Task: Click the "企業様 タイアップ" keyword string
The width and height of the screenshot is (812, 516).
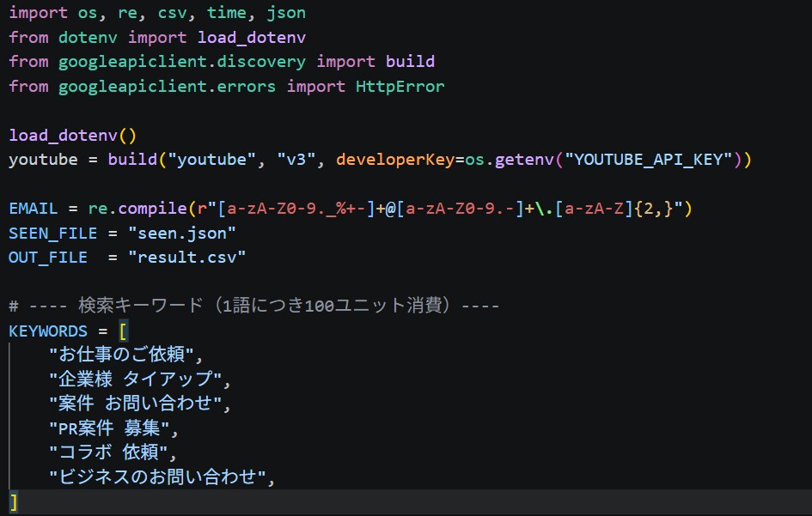Action: tap(136, 379)
